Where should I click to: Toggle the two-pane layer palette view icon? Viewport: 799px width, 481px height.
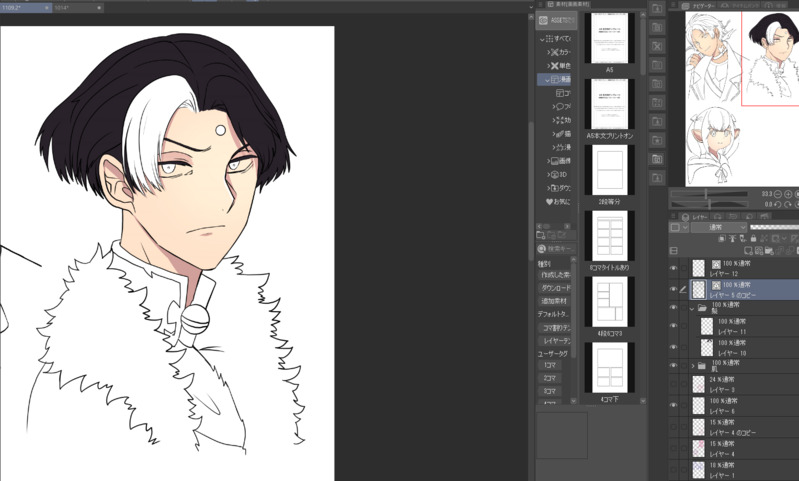674,251
